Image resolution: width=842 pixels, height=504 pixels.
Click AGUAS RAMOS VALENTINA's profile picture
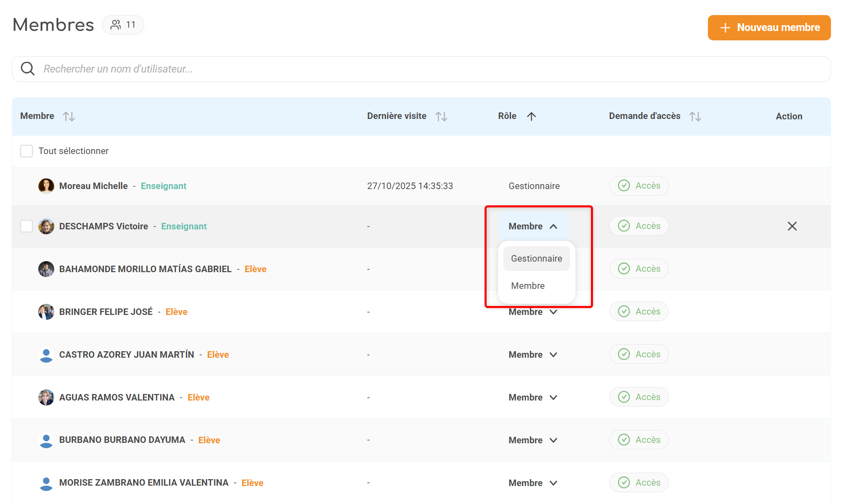point(46,397)
